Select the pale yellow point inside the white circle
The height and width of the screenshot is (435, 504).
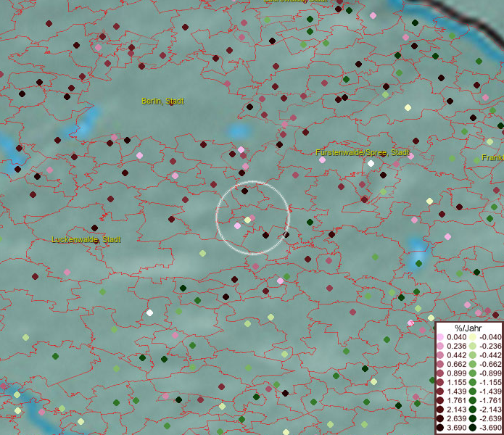tap(247, 220)
